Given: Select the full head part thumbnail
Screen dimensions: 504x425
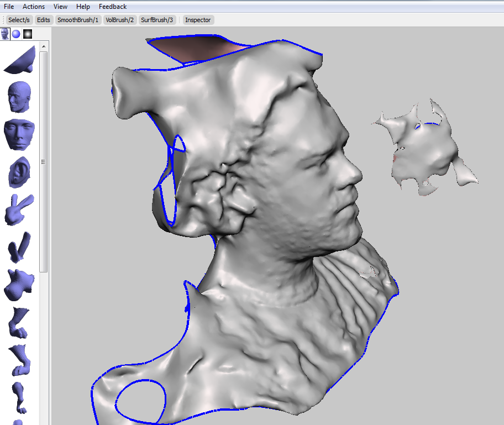Looking at the screenshot, I should tap(19, 97).
